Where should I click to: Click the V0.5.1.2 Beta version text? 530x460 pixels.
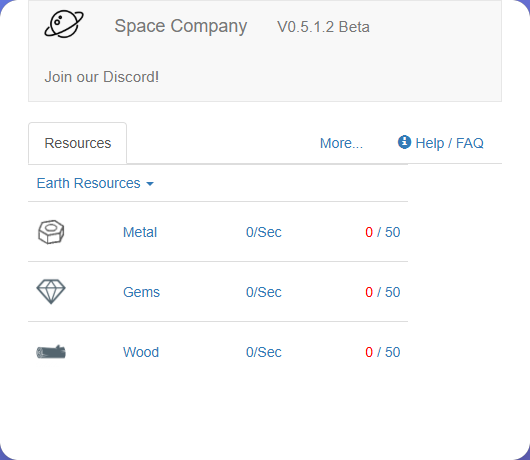coord(323,27)
